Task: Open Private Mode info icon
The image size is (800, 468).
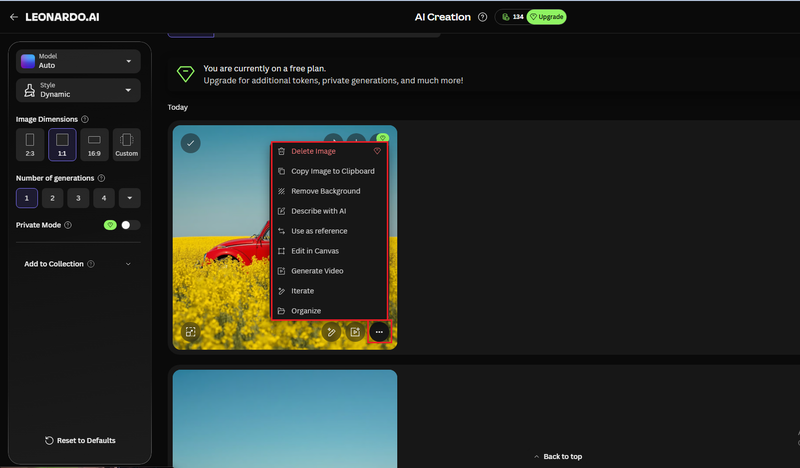Action: click(x=68, y=225)
